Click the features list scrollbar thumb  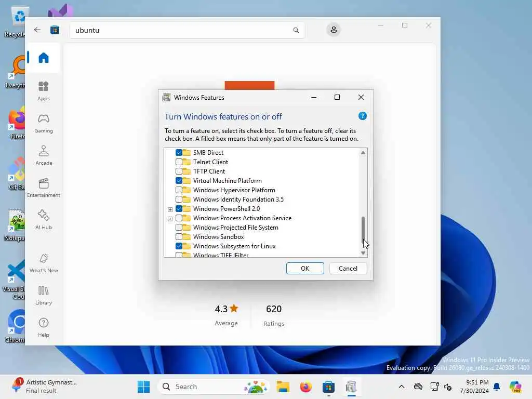tap(363, 229)
